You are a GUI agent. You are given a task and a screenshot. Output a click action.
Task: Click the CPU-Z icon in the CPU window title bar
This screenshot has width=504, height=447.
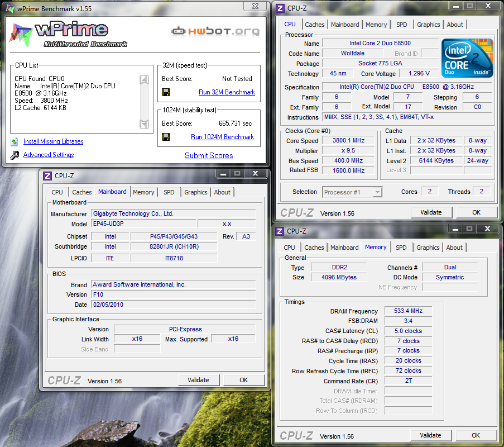(x=280, y=8)
